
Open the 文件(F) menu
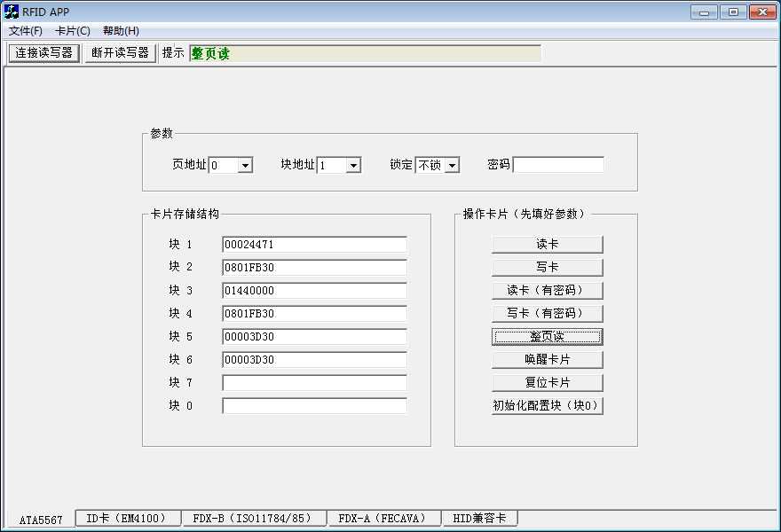[x=26, y=31]
